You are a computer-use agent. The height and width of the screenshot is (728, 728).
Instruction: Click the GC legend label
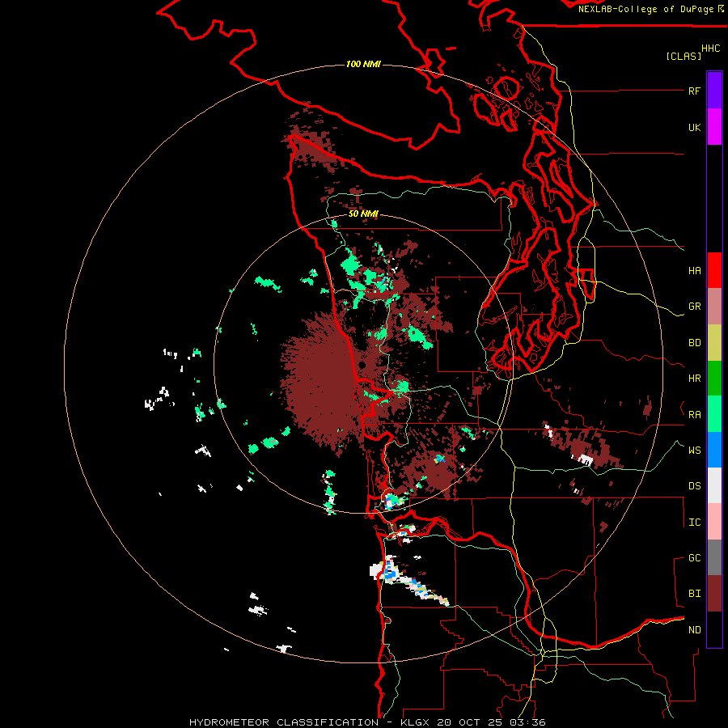pos(694,557)
